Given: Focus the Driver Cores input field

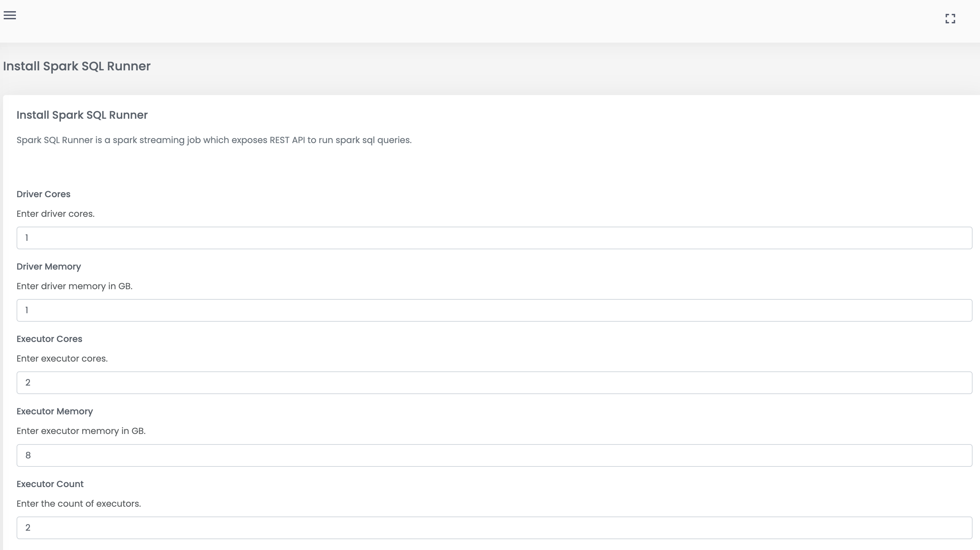Looking at the screenshot, I should (494, 238).
